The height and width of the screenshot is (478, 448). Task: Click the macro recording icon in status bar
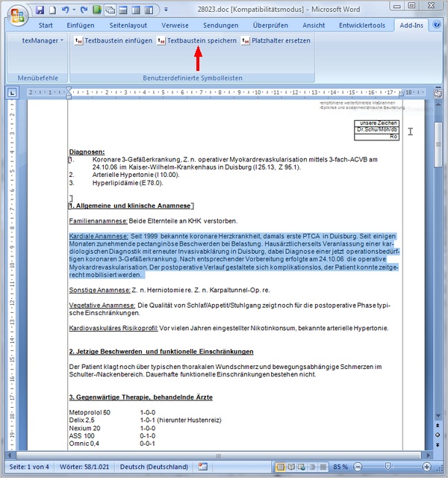tap(202, 467)
